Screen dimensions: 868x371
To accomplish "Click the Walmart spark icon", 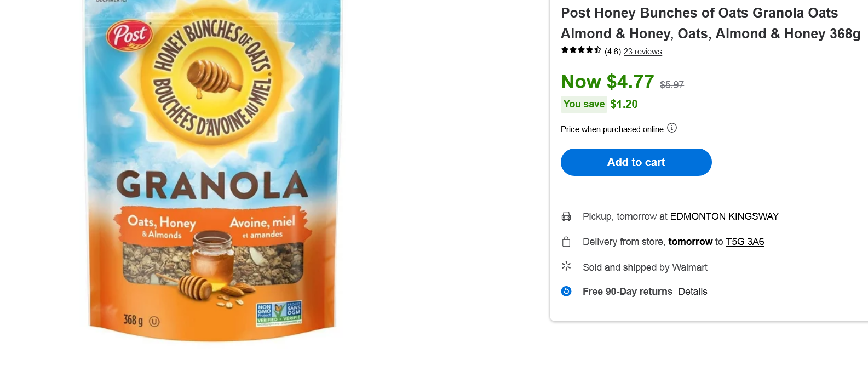I will click(566, 266).
